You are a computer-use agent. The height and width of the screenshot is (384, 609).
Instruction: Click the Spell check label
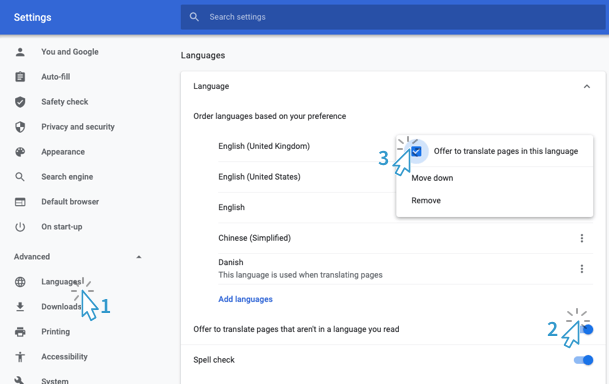point(214,360)
